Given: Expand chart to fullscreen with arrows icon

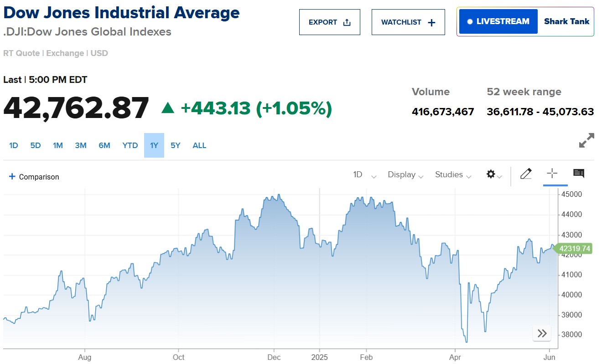Looking at the screenshot, I should [x=586, y=140].
